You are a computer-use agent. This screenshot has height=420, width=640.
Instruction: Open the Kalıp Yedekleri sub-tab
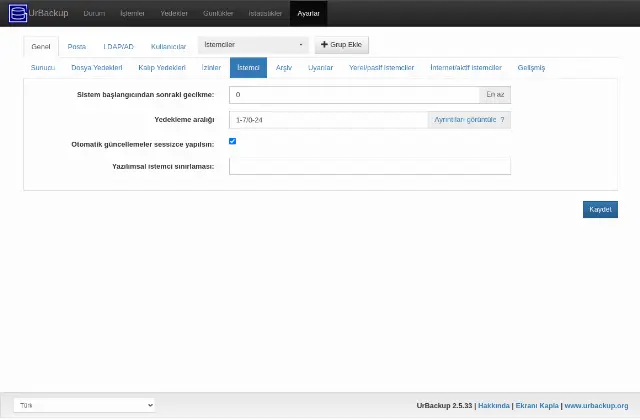162,68
